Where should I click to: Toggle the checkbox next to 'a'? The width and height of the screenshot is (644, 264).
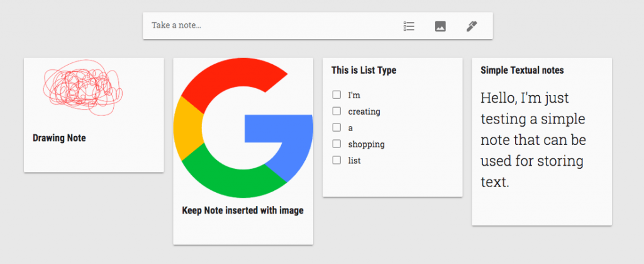pos(337,127)
